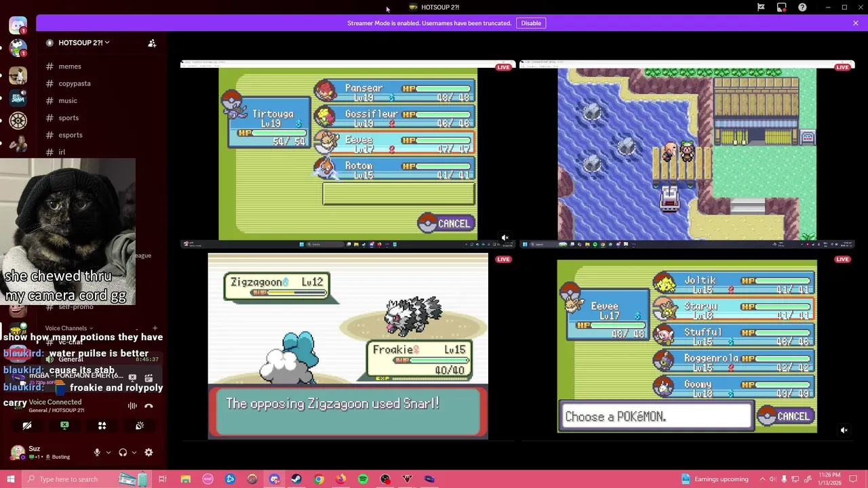Open the stream activity clapperboard icon

pyautogui.click(x=149, y=378)
